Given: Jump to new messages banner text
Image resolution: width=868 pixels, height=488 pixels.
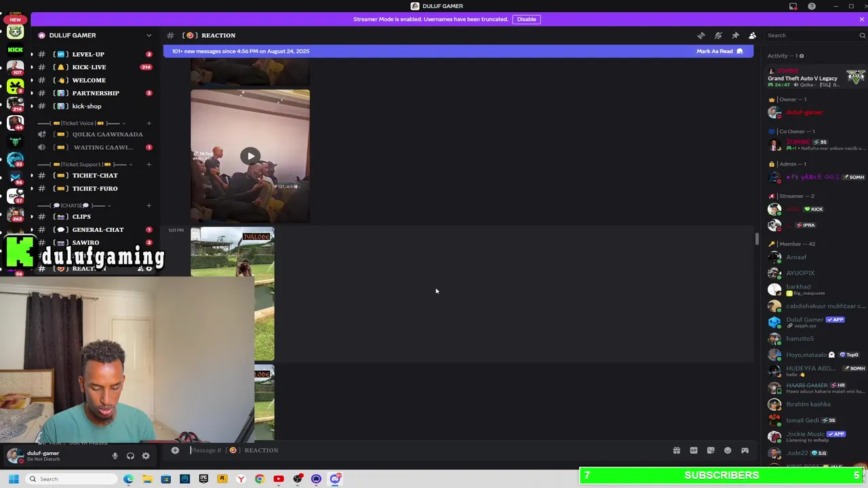Looking at the screenshot, I should (x=241, y=52).
